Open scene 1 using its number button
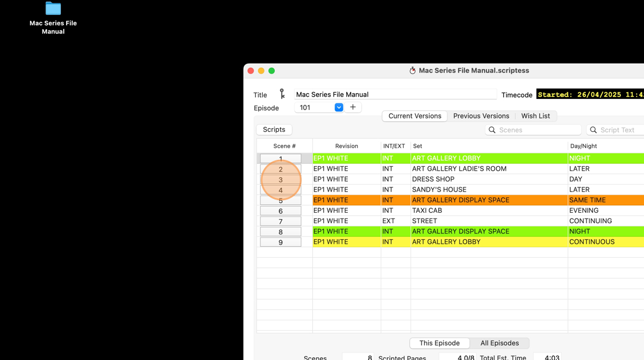Image resolution: width=644 pixels, height=360 pixels. click(x=281, y=159)
